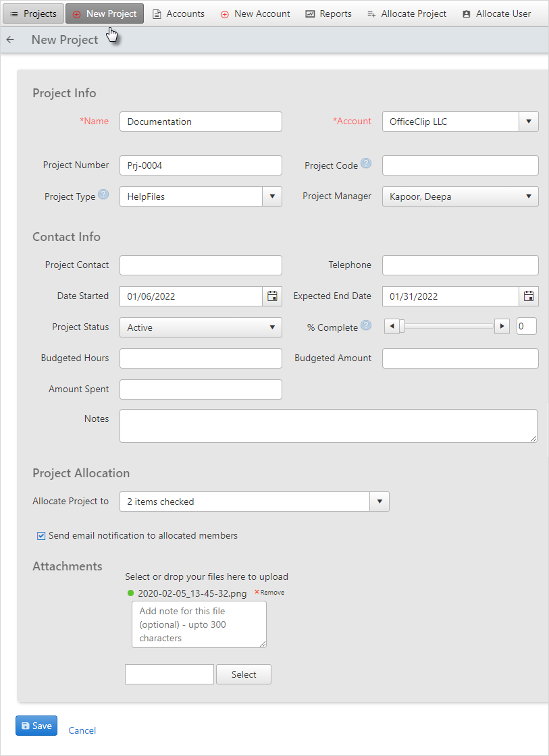Expand the Account dropdown arrow
This screenshot has height=756, width=549.
point(529,122)
